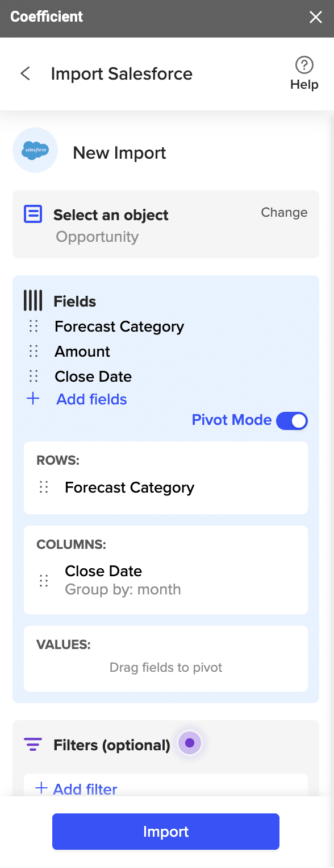Image resolution: width=334 pixels, height=868 pixels.
Task: Select Close Date in the Columns box
Action: (x=103, y=571)
